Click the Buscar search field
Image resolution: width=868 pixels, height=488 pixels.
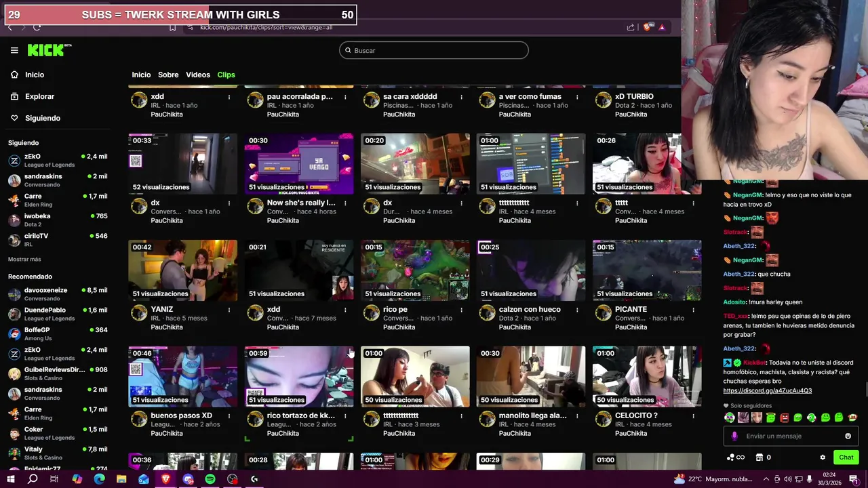[x=434, y=50]
